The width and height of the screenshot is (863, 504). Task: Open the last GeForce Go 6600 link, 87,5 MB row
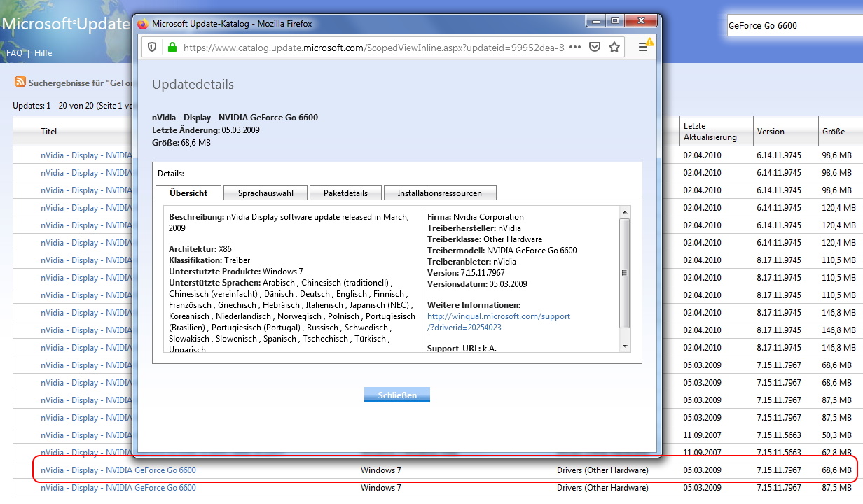coord(118,488)
